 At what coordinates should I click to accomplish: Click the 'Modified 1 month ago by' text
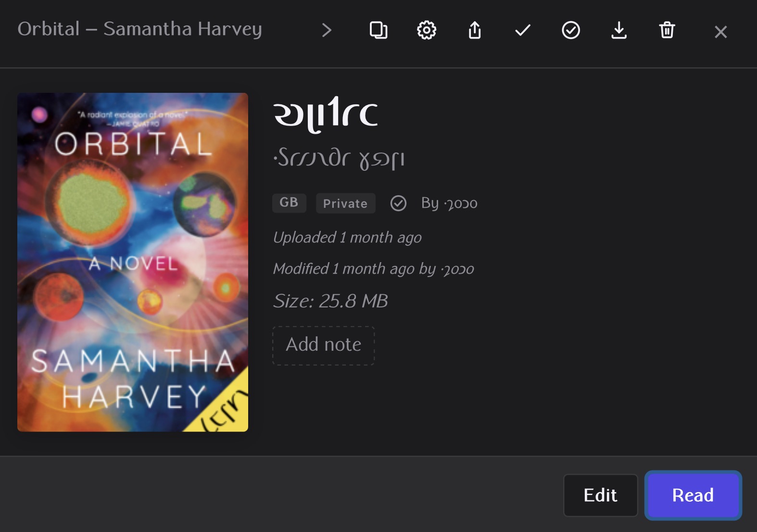click(354, 269)
